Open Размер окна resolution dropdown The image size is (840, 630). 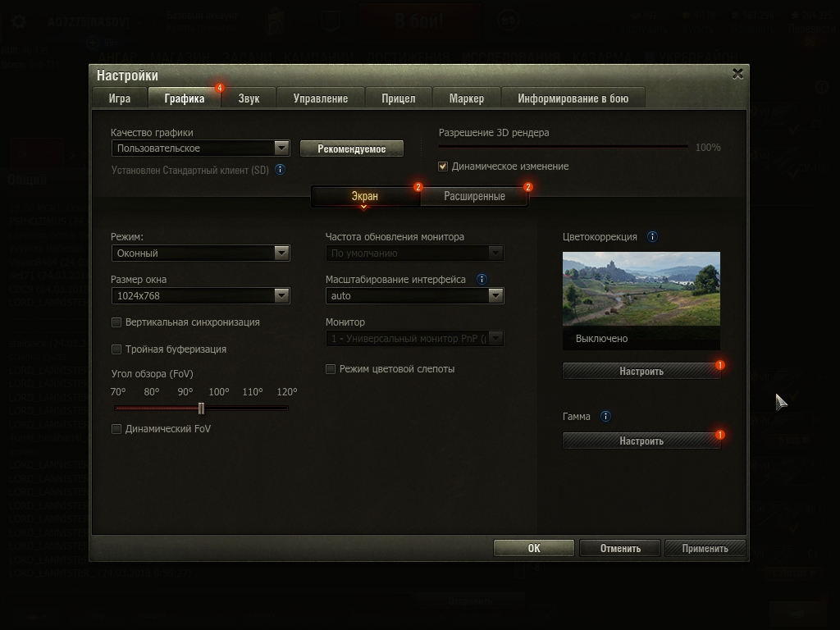click(x=200, y=296)
